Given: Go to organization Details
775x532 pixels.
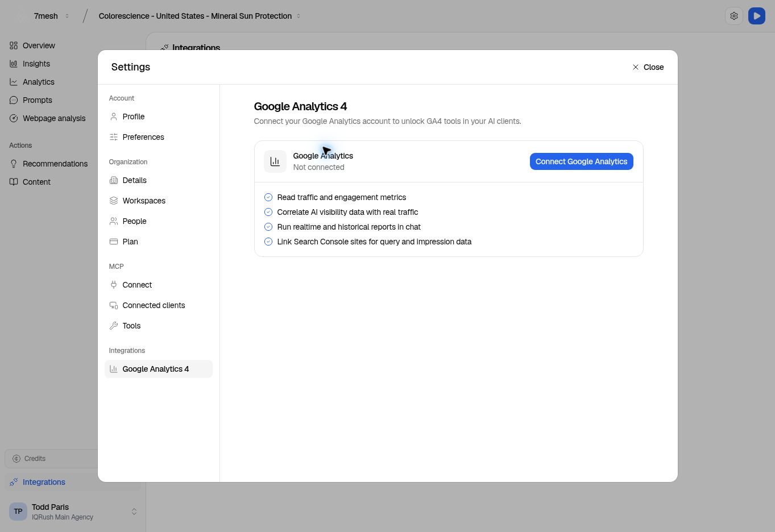Looking at the screenshot, I should click(x=159, y=180).
